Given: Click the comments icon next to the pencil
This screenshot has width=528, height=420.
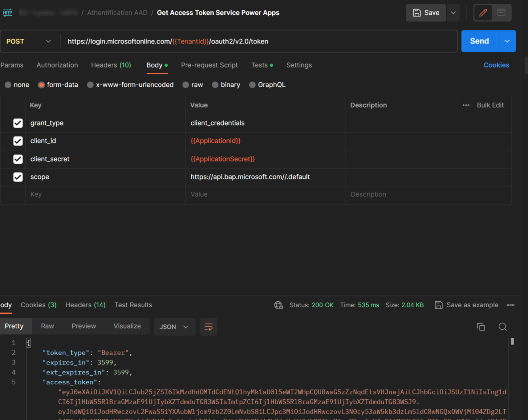Looking at the screenshot, I should tap(501, 12).
